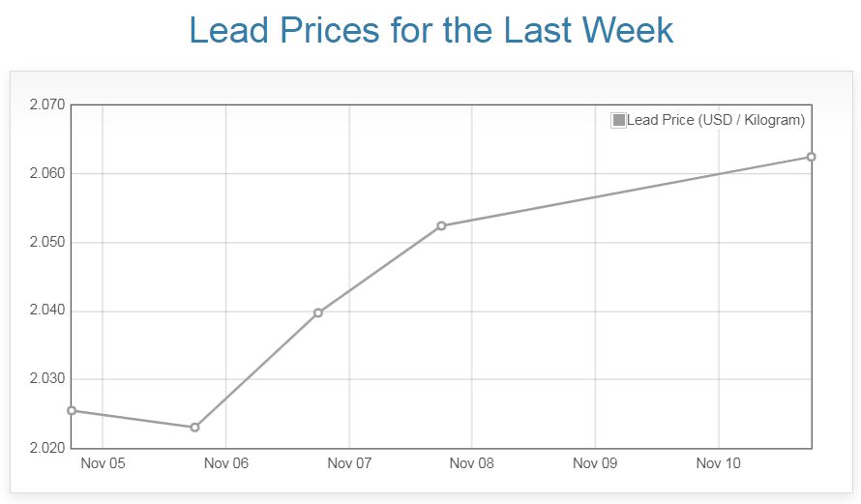This screenshot has width=861, height=504.
Task: Click the Nov 07 axis label
Action: pos(349,463)
